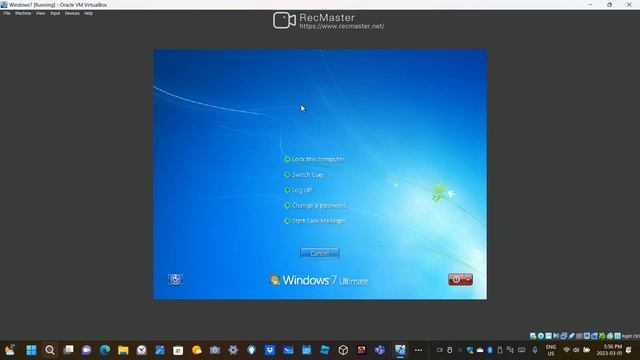The width and height of the screenshot is (640, 360).
Task: Open Task View in the taskbar
Action: (x=68, y=350)
